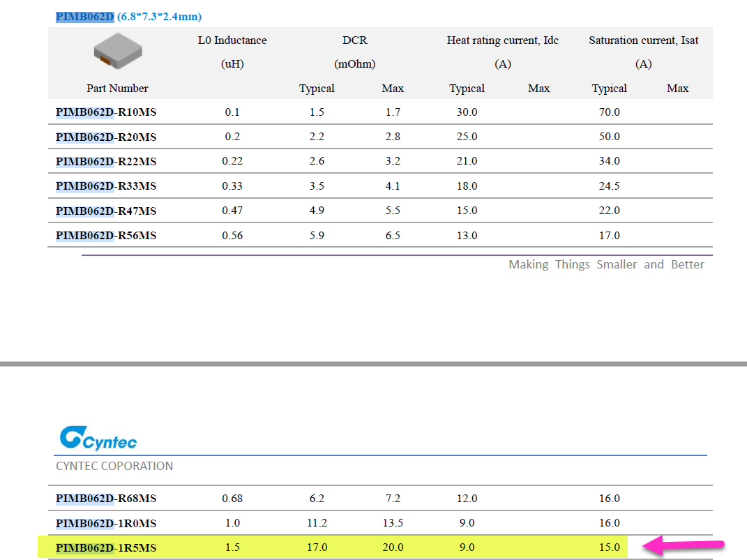Click max DCR value 7.2

[393, 499]
